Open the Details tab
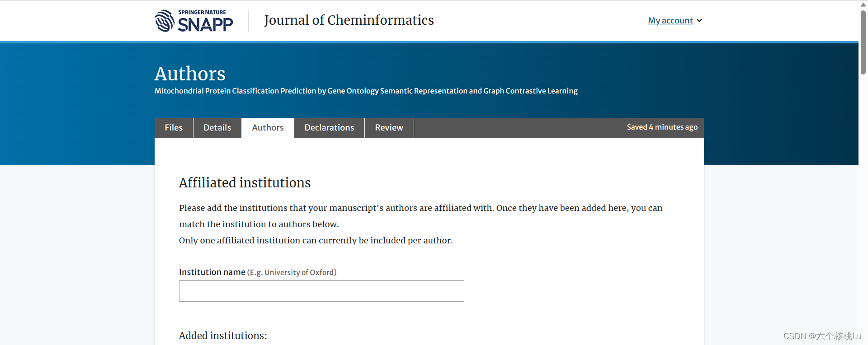868x345 pixels. click(x=217, y=128)
